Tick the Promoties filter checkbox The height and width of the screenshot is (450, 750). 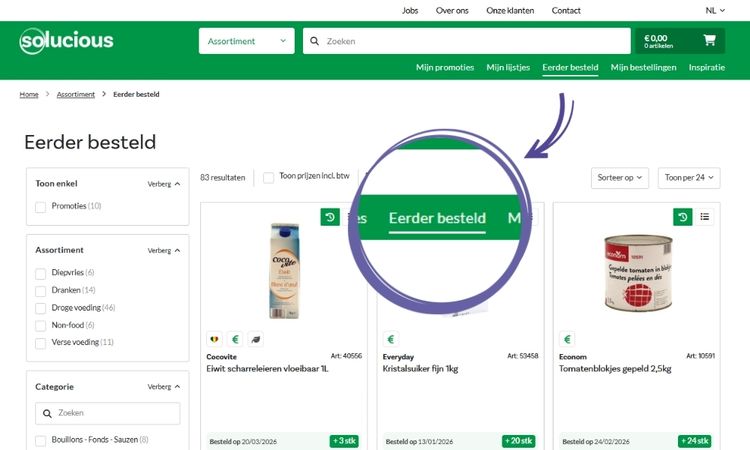(41, 207)
